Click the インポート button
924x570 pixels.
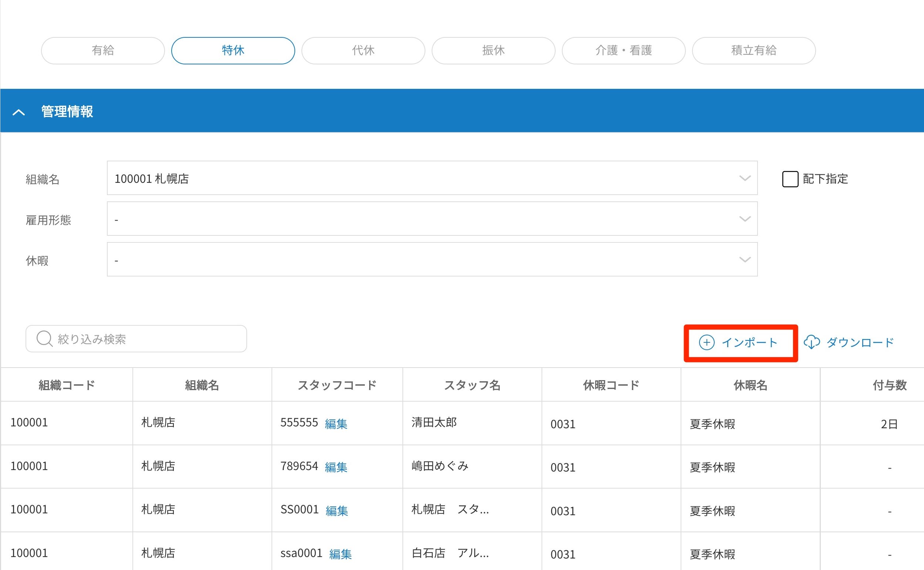pos(749,342)
